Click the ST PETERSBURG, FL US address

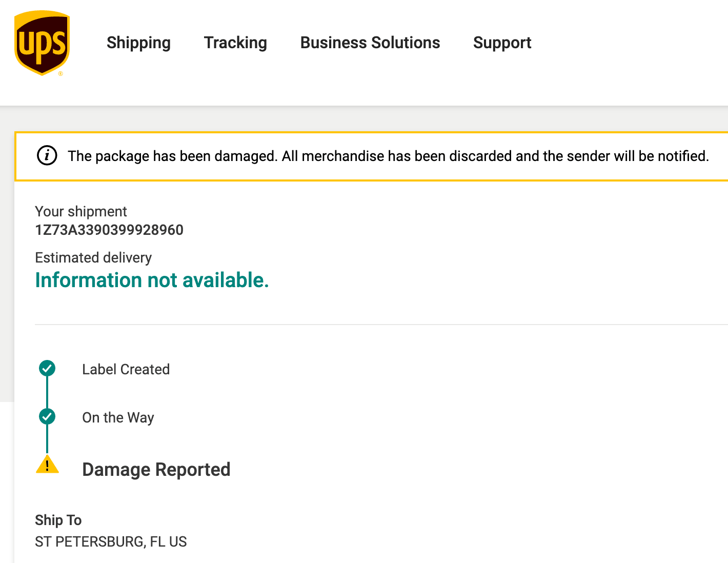111,541
